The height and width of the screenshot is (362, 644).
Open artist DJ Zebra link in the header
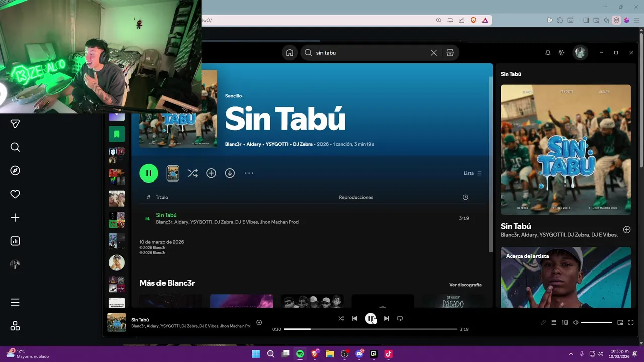[303, 144]
